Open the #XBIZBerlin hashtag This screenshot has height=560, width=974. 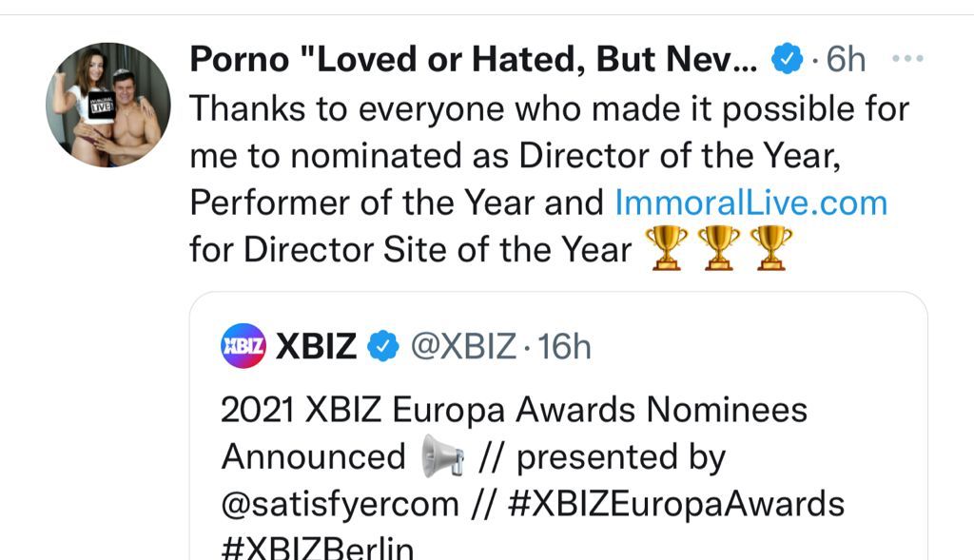317,548
